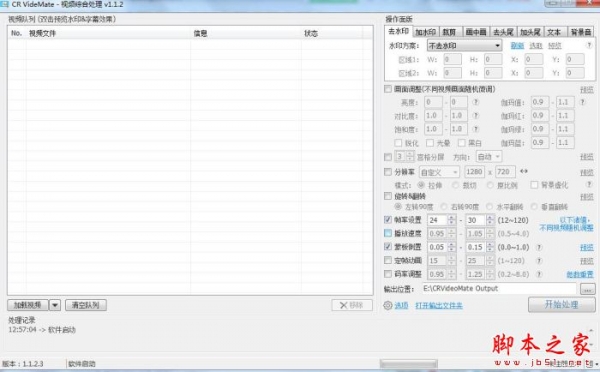
Task: Click the stepper on the 0.05 value
Action: coord(452,247)
